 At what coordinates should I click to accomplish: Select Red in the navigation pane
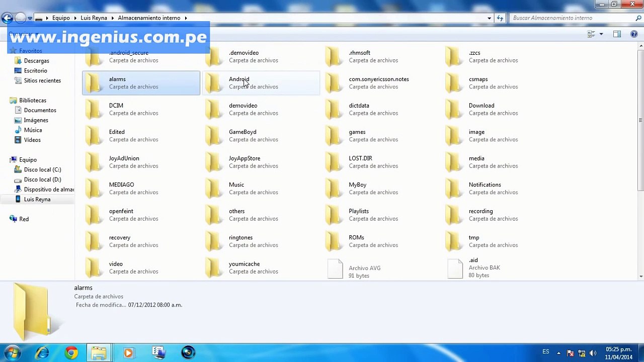click(x=24, y=219)
